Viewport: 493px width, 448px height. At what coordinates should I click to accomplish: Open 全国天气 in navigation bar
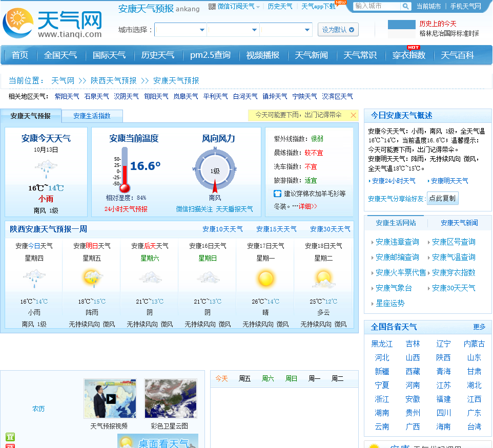point(60,55)
